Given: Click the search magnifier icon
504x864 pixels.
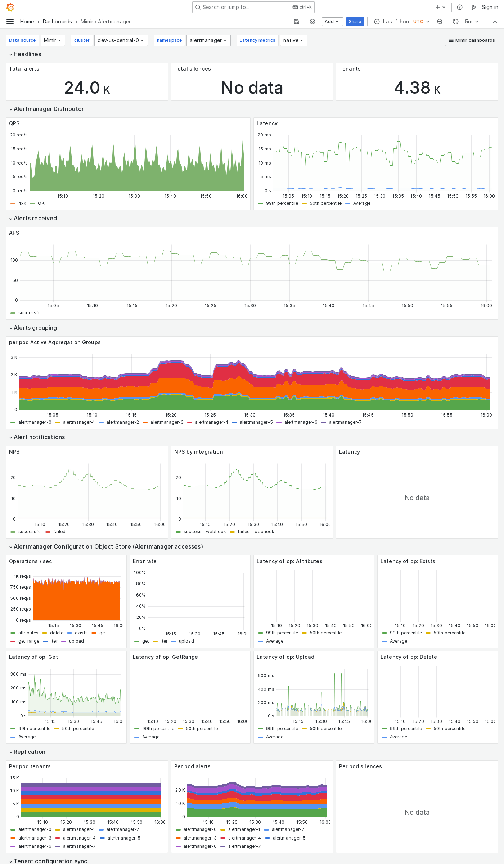Looking at the screenshot, I should coord(198,7).
